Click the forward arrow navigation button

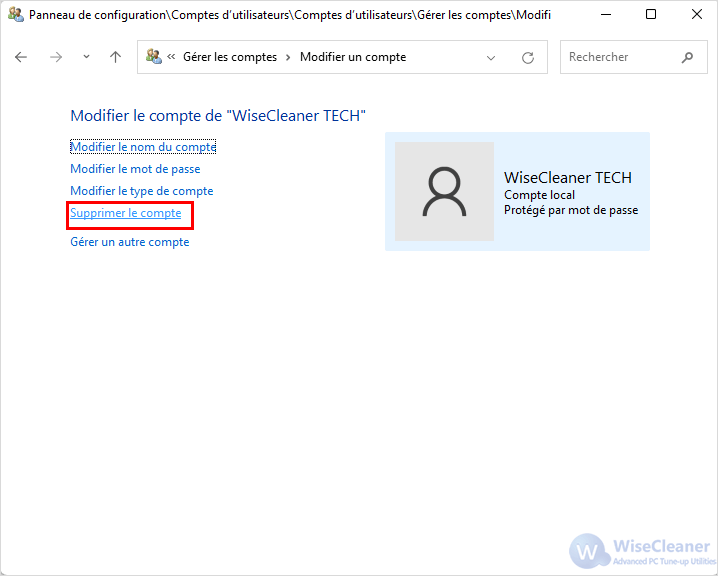click(56, 57)
